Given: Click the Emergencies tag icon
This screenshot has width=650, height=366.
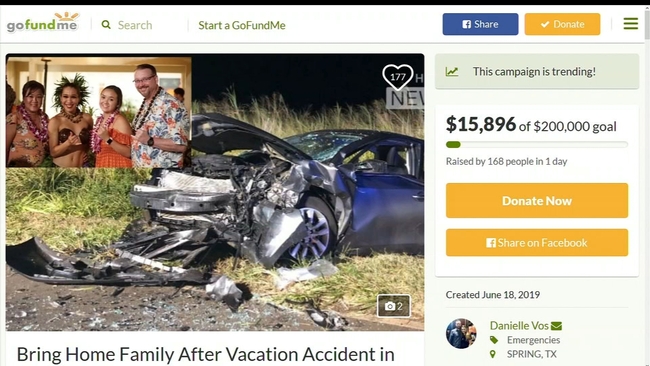Looking at the screenshot, I should tap(493, 340).
